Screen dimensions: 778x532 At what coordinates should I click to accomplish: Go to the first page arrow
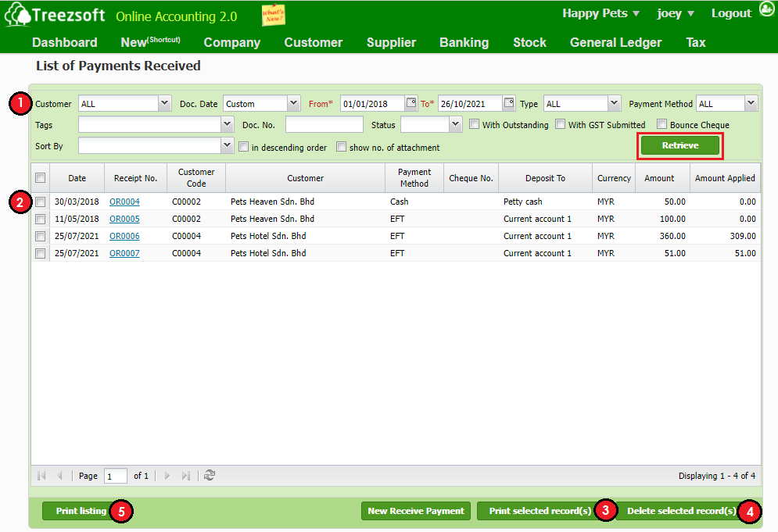42,475
